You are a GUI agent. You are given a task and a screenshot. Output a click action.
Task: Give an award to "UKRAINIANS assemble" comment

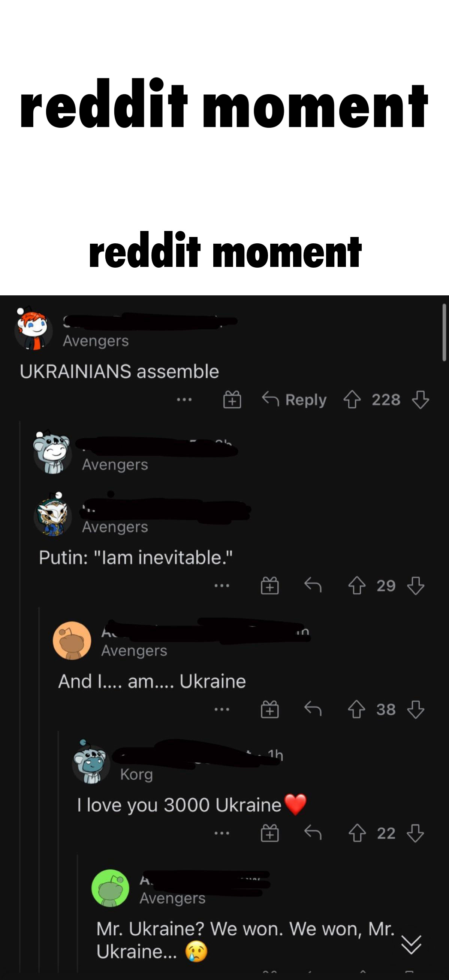(x=232, y=400)
